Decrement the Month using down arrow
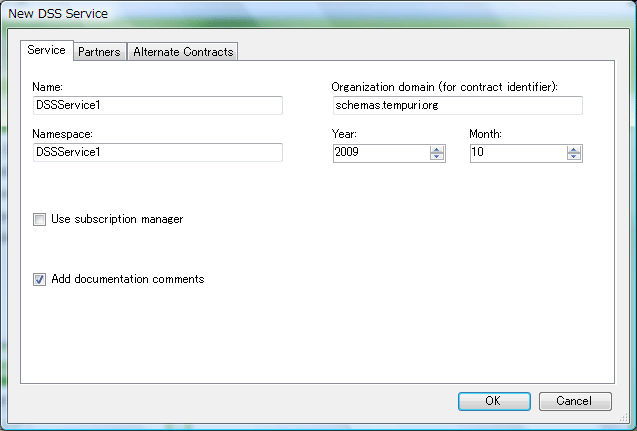 tap(574, 157)
